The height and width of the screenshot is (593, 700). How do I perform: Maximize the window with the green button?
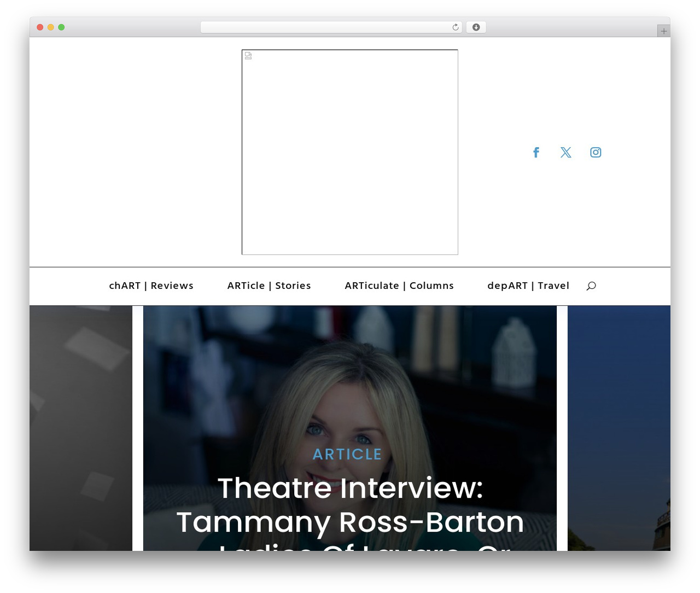61,27
